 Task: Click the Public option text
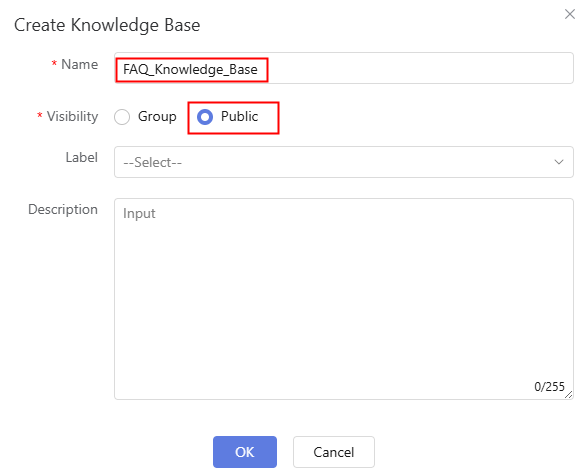tap(239, 117)
